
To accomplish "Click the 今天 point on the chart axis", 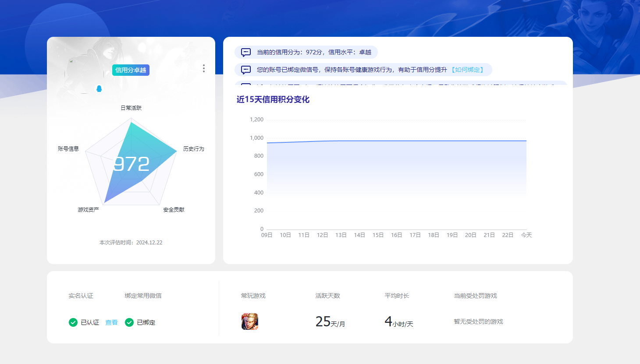I will (x=526, y=235).
